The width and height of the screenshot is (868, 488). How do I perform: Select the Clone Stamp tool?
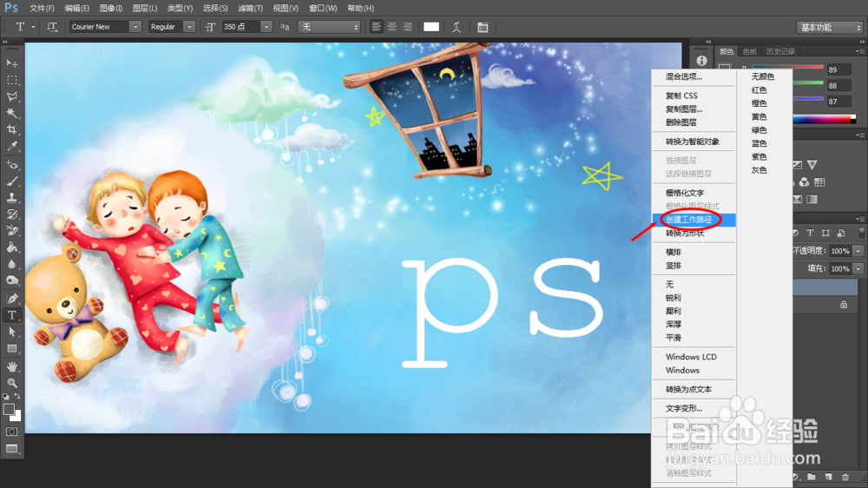point(11,198)
